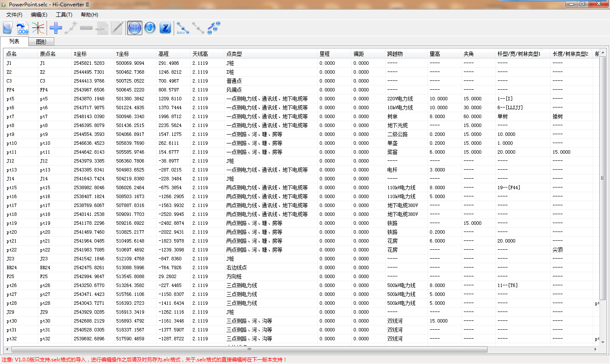Screen dimensions: 610x364
Task: Click the blue square Z icon
Action: pos(165,28)
